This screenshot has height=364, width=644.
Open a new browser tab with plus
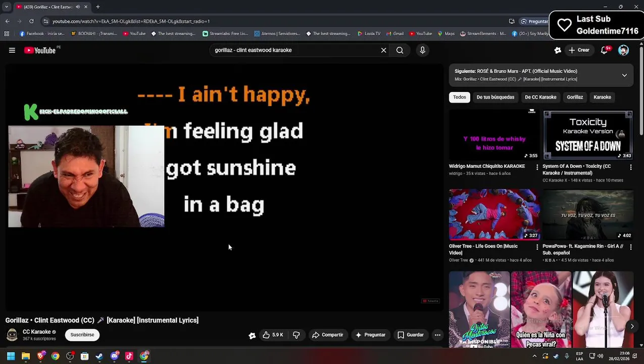click(98, 7)
